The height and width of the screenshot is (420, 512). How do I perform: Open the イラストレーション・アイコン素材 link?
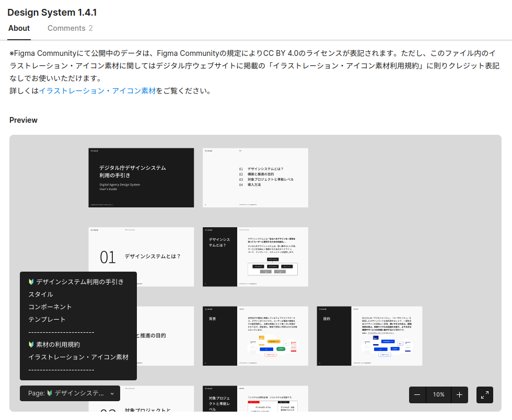pos(97,91)
